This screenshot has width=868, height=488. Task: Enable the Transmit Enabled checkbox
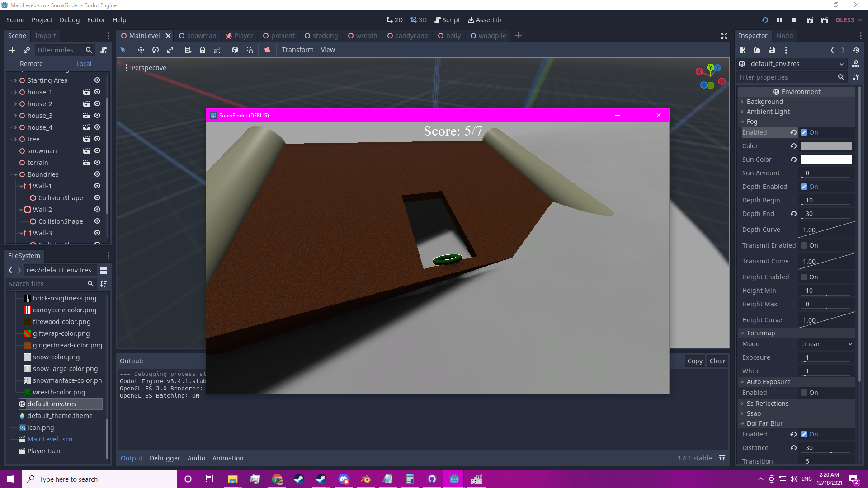(x=804, y=245)
